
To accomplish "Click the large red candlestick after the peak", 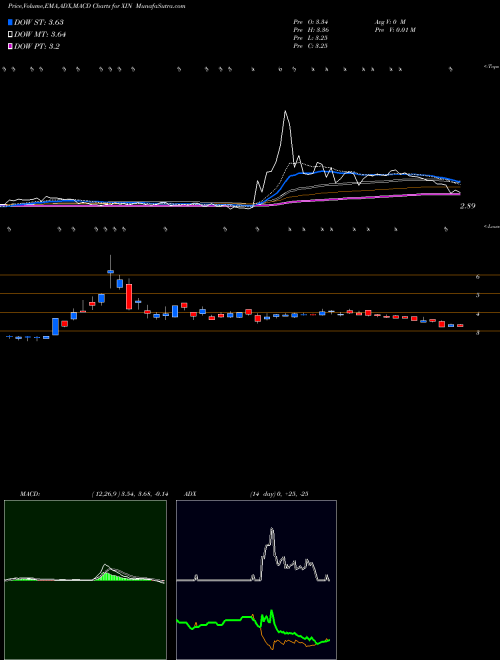I will (x=129, y=296).
